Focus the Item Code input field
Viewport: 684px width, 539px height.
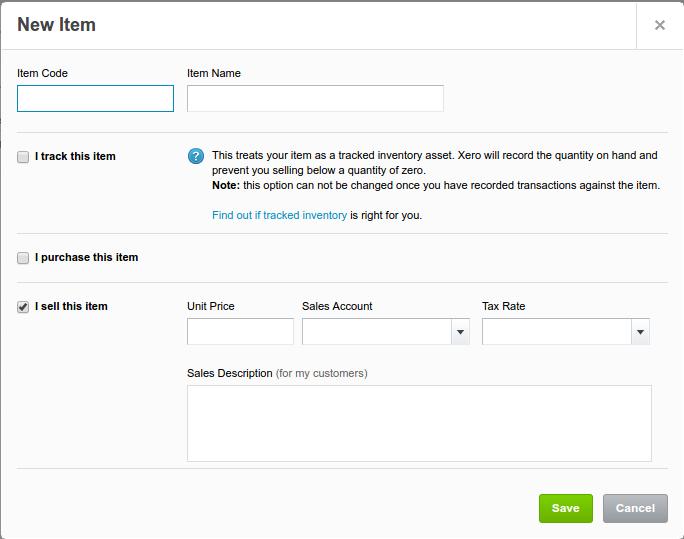96,99
